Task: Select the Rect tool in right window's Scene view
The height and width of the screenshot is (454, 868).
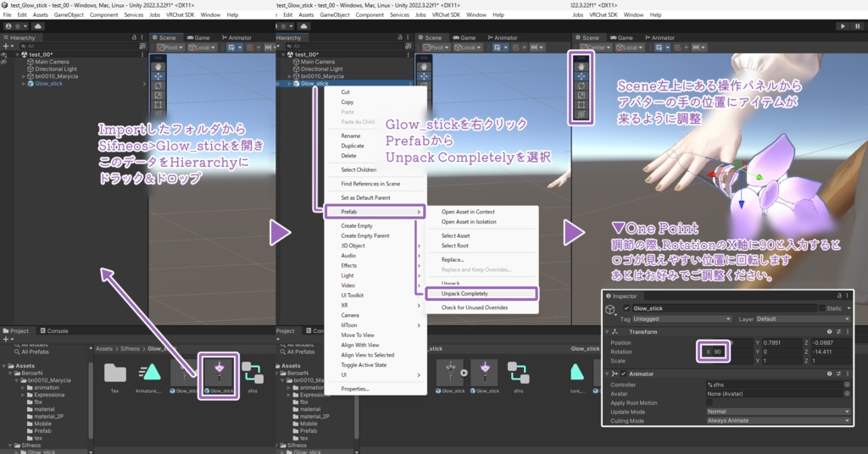Action: coord(581,104)
